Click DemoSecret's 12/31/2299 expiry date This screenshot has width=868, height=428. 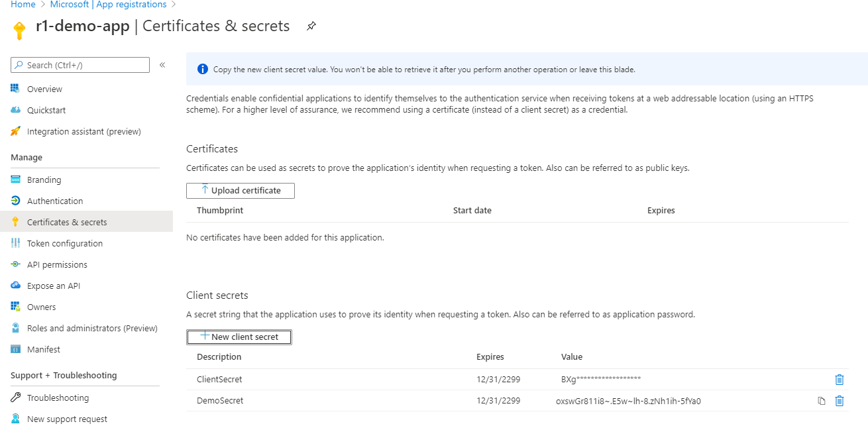click(498, 401)
